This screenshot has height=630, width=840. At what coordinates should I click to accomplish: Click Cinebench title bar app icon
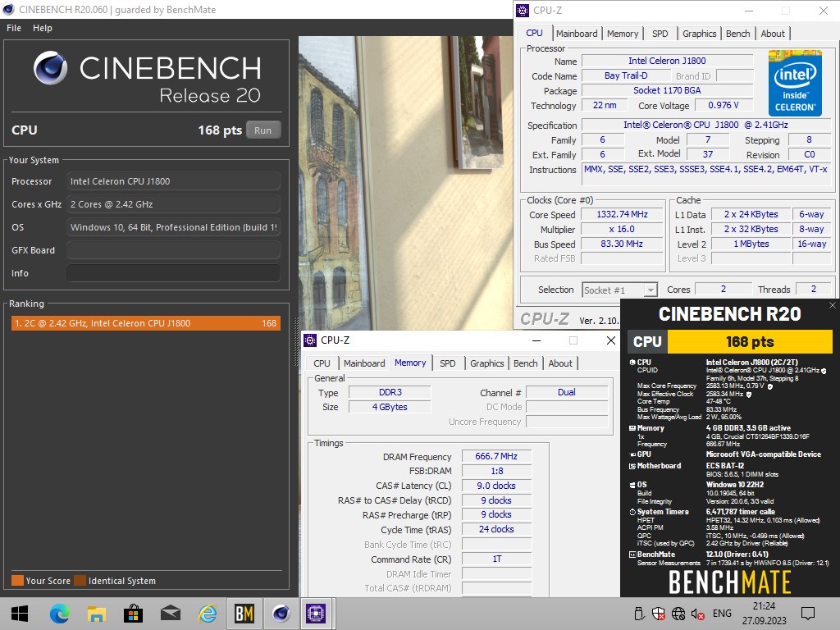point(8,10)
